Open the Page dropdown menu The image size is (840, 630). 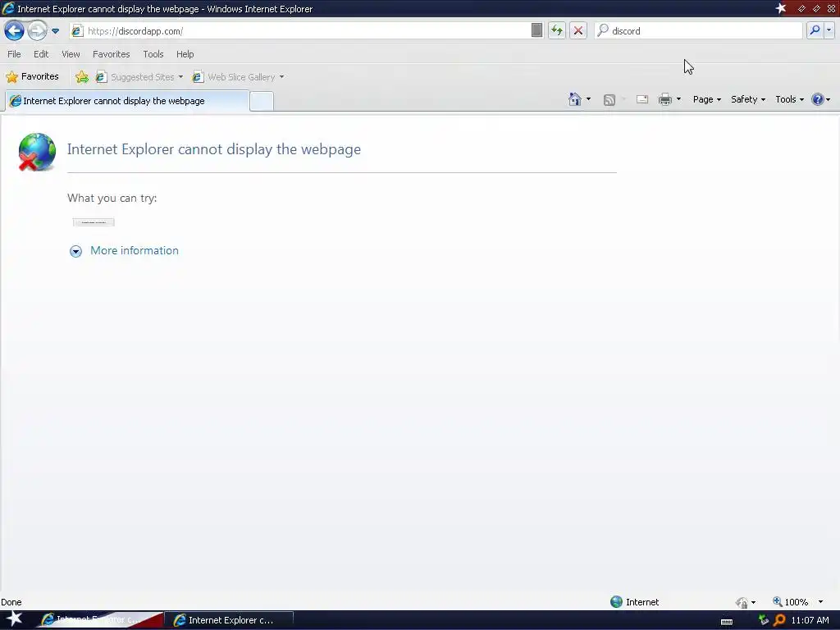[x=706, y=99]
